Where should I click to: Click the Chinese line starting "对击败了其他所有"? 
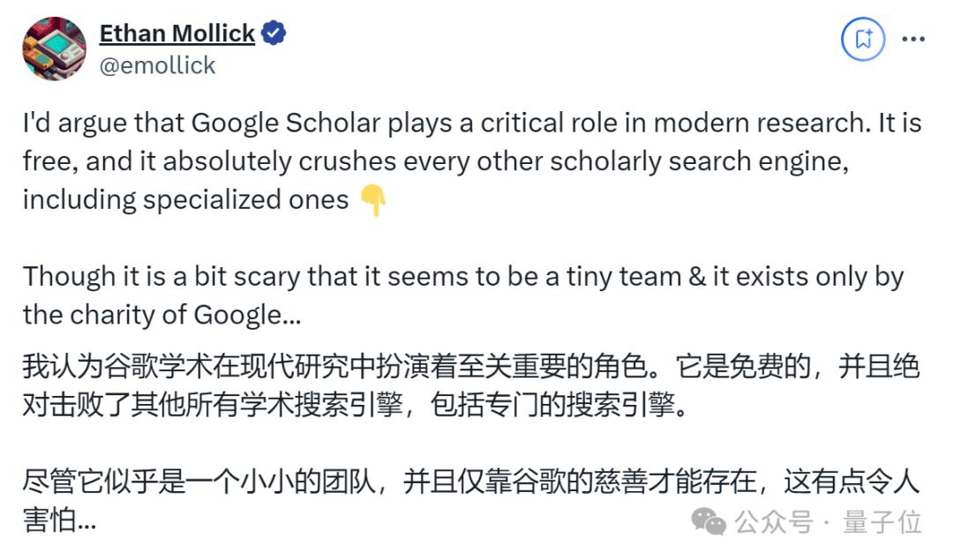[x=353, y=404]
